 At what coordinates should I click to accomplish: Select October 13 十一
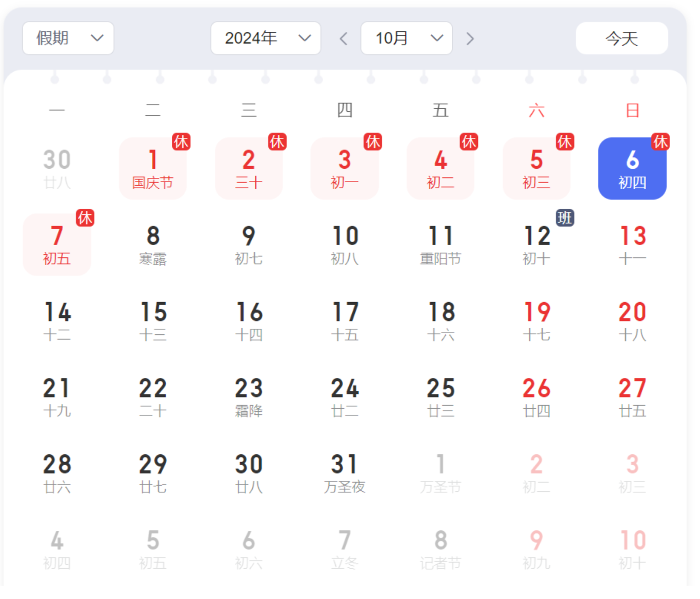(632, 245)
